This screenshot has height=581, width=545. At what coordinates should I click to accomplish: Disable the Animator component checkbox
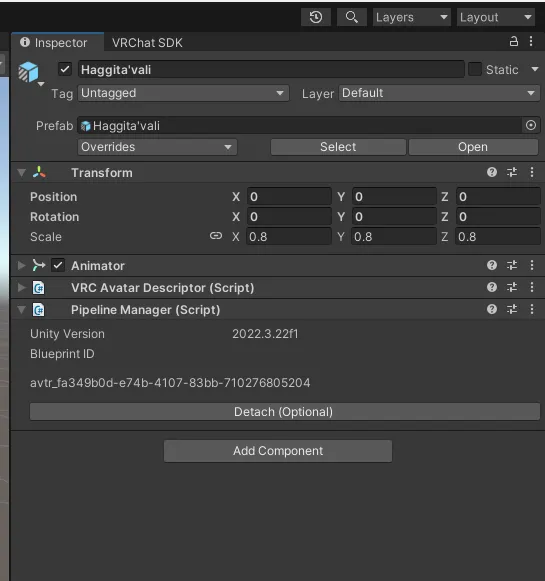tap(58, 265)
